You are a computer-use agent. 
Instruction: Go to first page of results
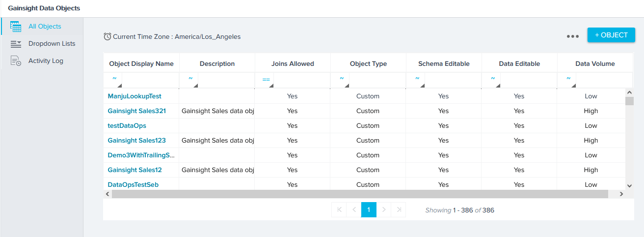pyautogui.click(x=339, y=209)
